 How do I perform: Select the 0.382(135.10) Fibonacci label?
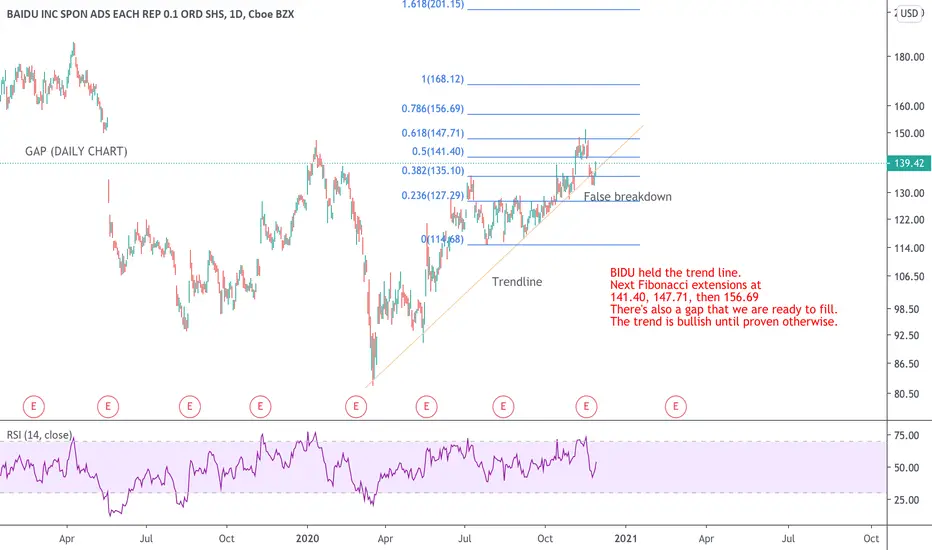(x=433, y=171)
